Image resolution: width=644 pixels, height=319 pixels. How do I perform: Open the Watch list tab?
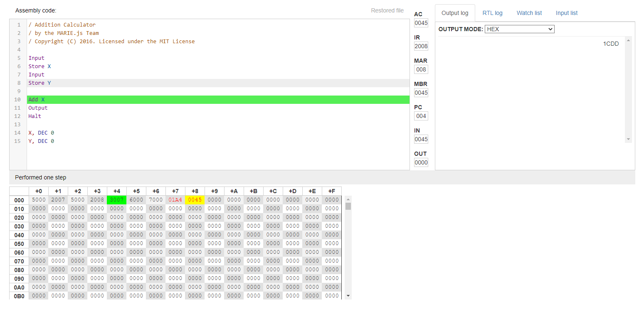tap(529, 13)
